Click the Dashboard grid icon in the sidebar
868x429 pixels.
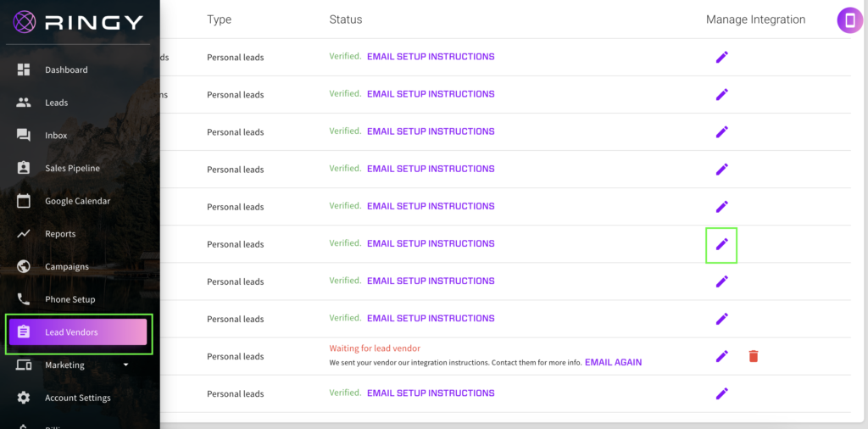(x=24, y=70)
